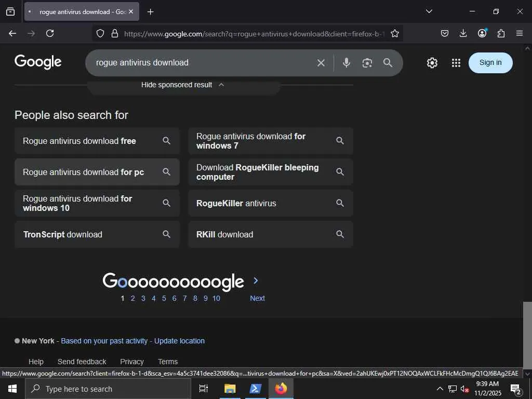The height and width of the screenshot is (399, 532).
Task: Open the Google apps grid
Action: (x=456, y=63)
